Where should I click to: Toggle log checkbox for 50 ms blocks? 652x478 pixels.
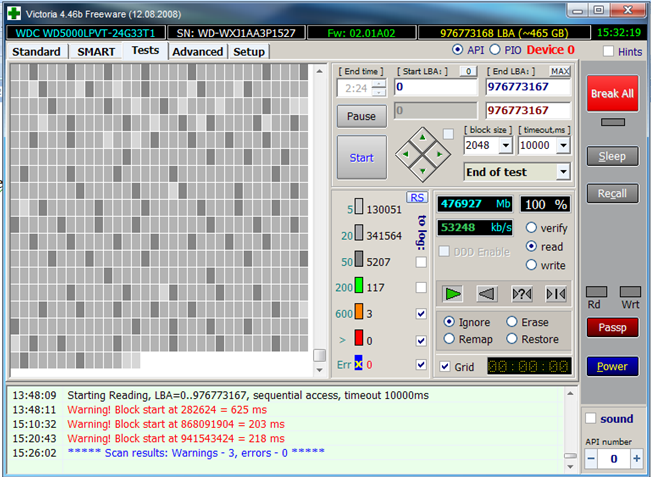(x=421, y=262)
